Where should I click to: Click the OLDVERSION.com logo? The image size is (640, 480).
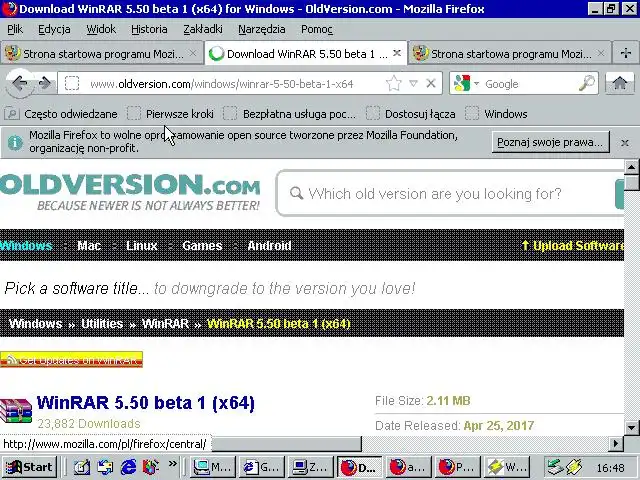pyautogui.click(x=130, y=192)
